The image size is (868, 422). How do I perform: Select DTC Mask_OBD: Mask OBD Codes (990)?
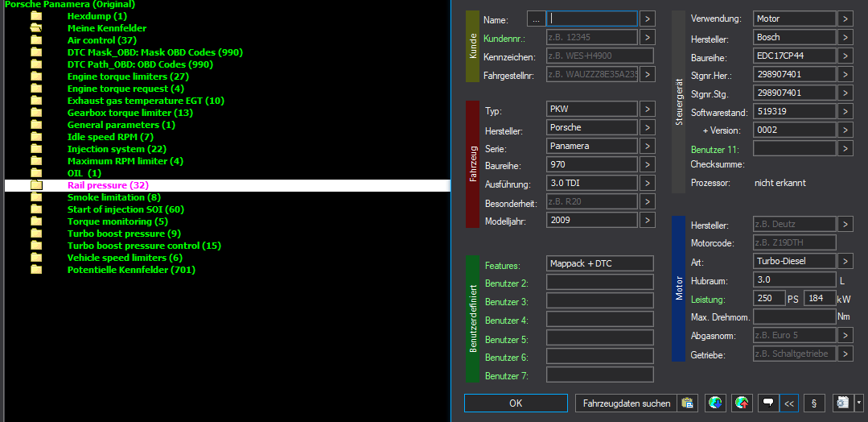tap(155, 52)
